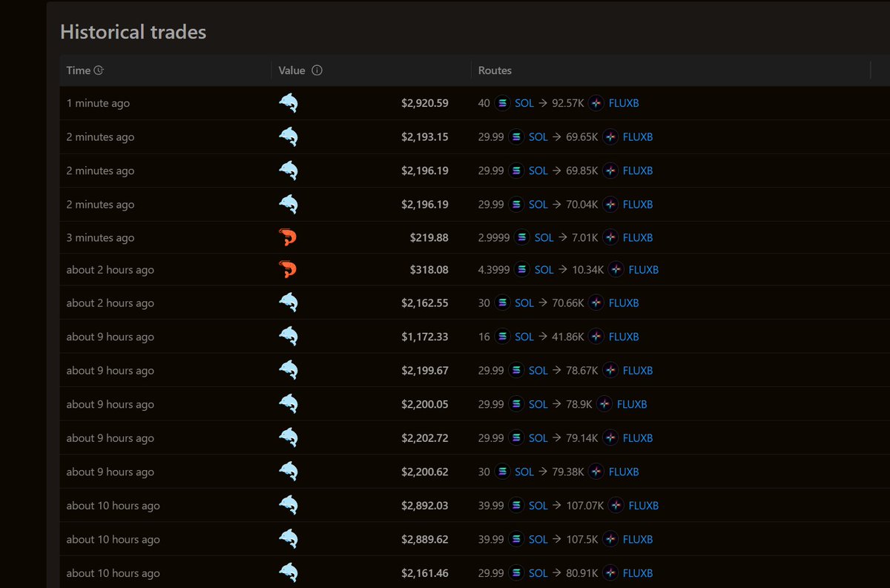Open the FLUXB link in the 92.57K row
The width and height of the screenshot is (890, 588).
pos(624,103)
